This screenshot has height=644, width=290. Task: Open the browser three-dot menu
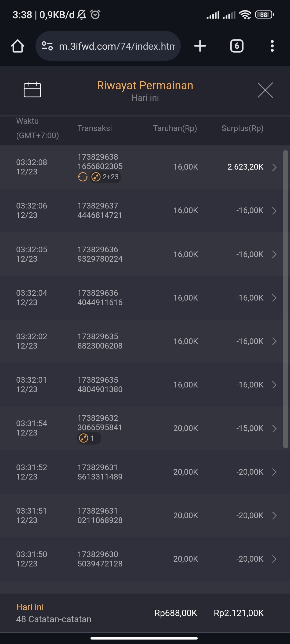tap(272, 46)
